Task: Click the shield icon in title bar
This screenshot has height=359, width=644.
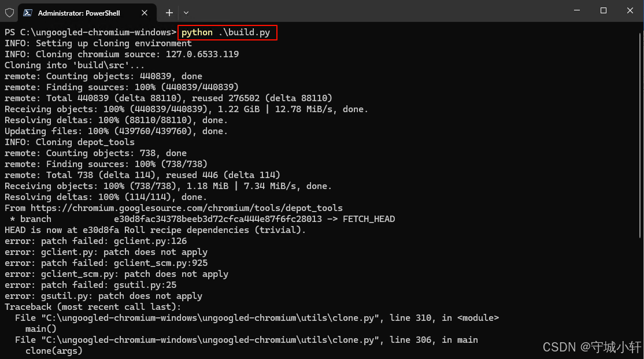Action: point(9,13)
